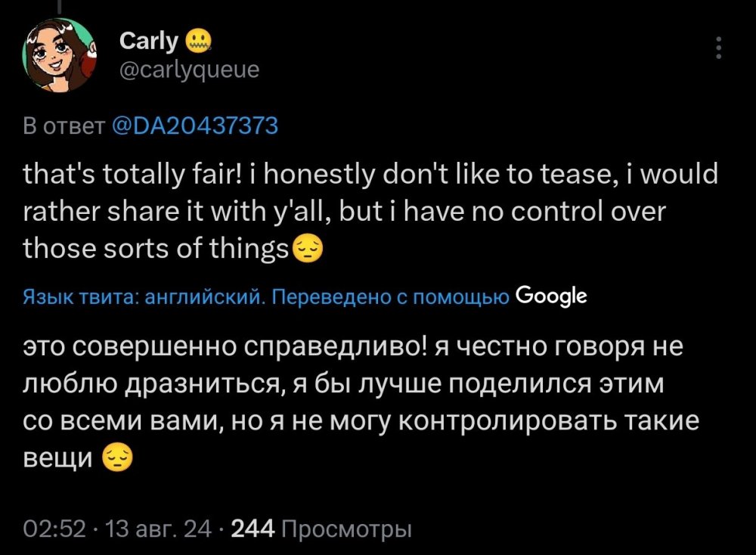Image resolution: width=756 pixels, height=555 pixels.
Task: Select the display name Carly
Action: click(x=149, y=40)
